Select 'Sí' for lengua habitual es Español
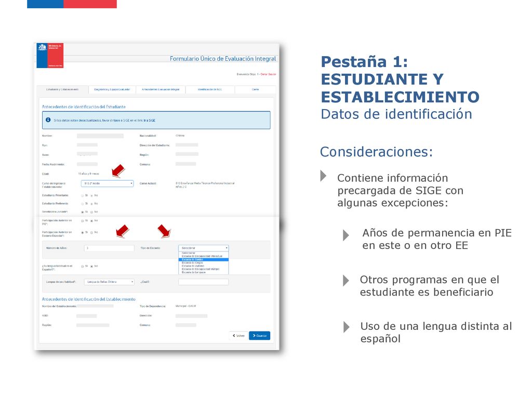The image size is (532, 399). (x=83, y=267)
